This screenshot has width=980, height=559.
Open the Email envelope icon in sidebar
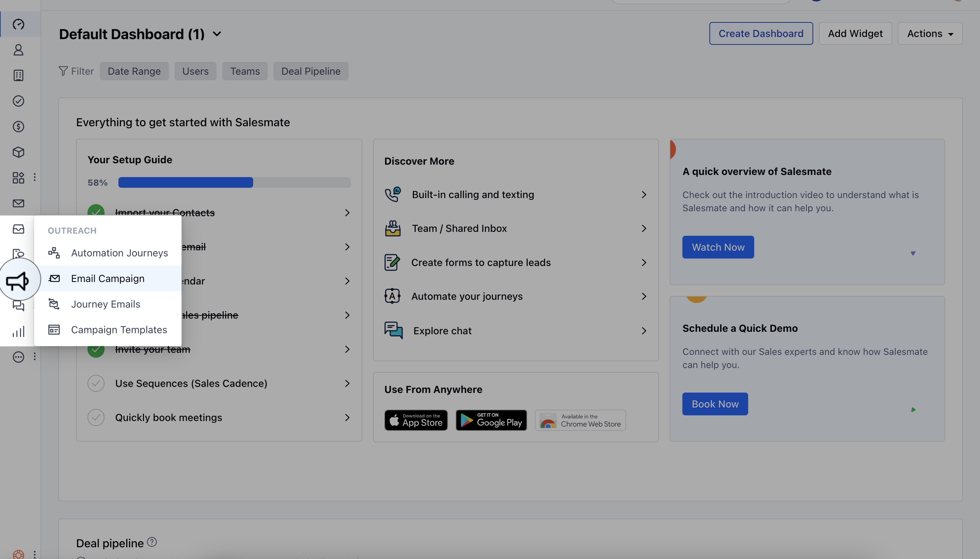(18, 203)
